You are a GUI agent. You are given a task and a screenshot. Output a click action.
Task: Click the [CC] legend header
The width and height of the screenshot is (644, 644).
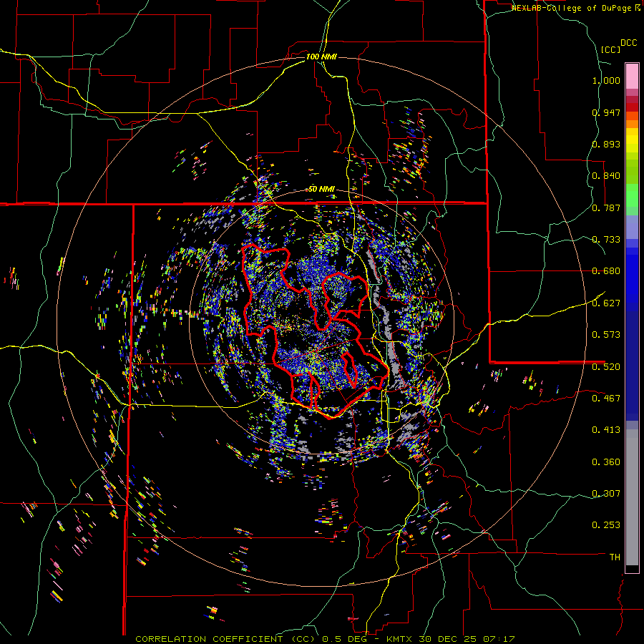(611, 49)
